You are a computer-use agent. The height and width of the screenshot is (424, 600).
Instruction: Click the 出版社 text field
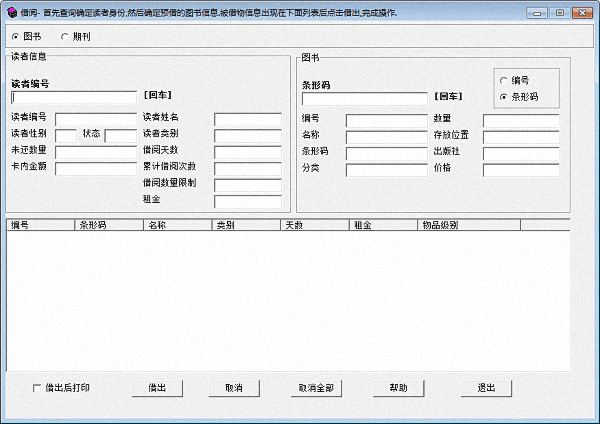click(x=520, y=153)
